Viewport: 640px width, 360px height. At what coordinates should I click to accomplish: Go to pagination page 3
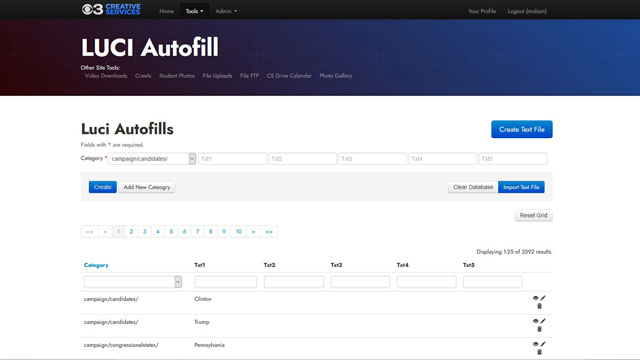tap(144, 231)
